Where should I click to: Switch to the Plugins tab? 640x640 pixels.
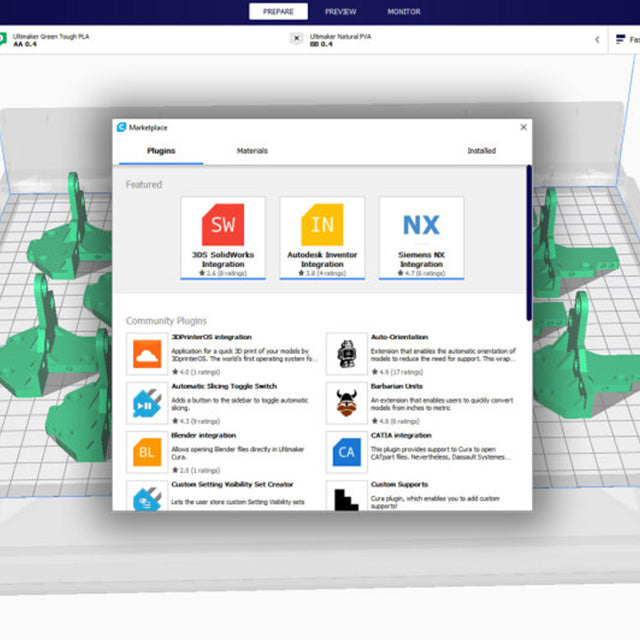click(161, 151)
